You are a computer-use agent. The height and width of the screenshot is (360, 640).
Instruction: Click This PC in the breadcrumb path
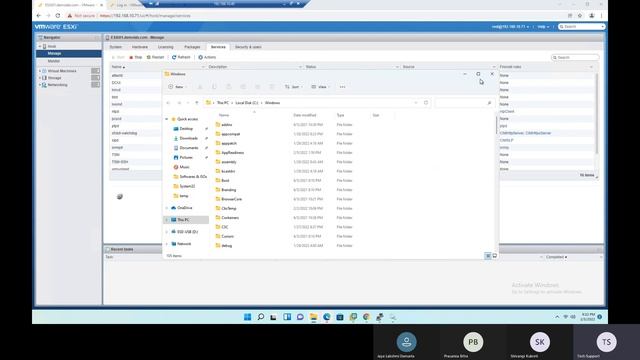(223, 103)
